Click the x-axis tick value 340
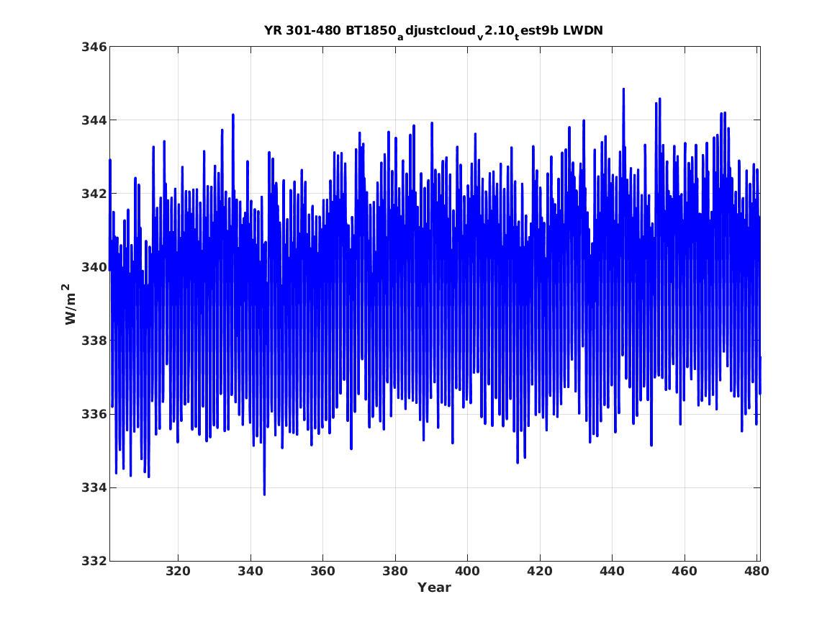 tap(250, 572)
